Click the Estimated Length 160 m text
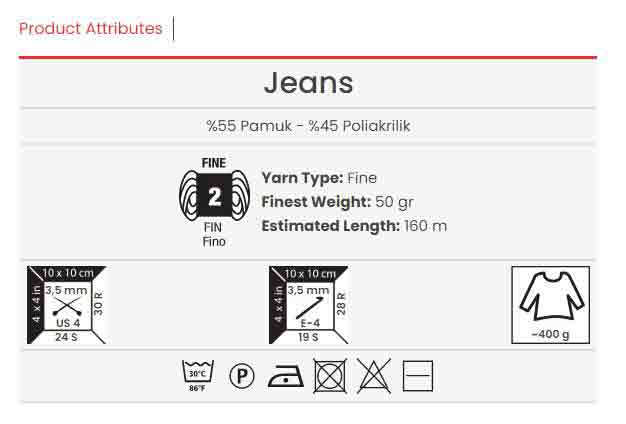The image size is (626, 424). 354,226
